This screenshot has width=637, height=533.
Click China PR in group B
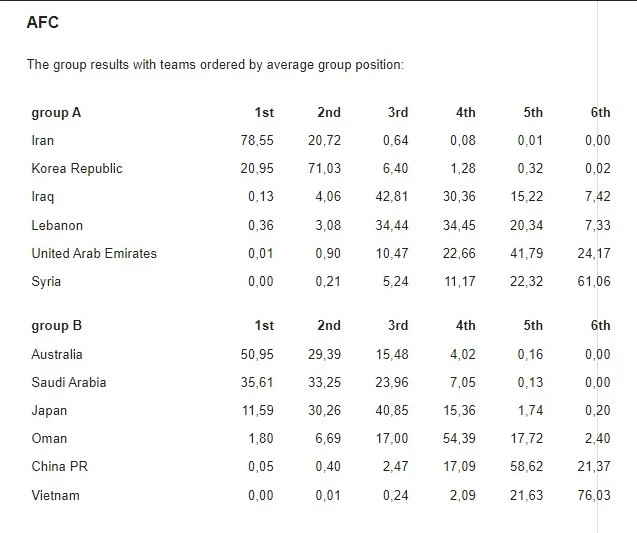(58, 467)
